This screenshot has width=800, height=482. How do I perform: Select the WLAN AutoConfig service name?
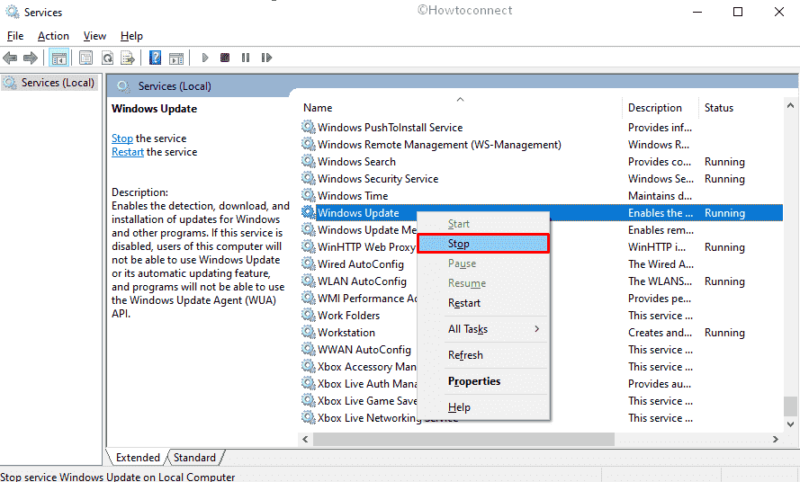(x=362, y=281)
